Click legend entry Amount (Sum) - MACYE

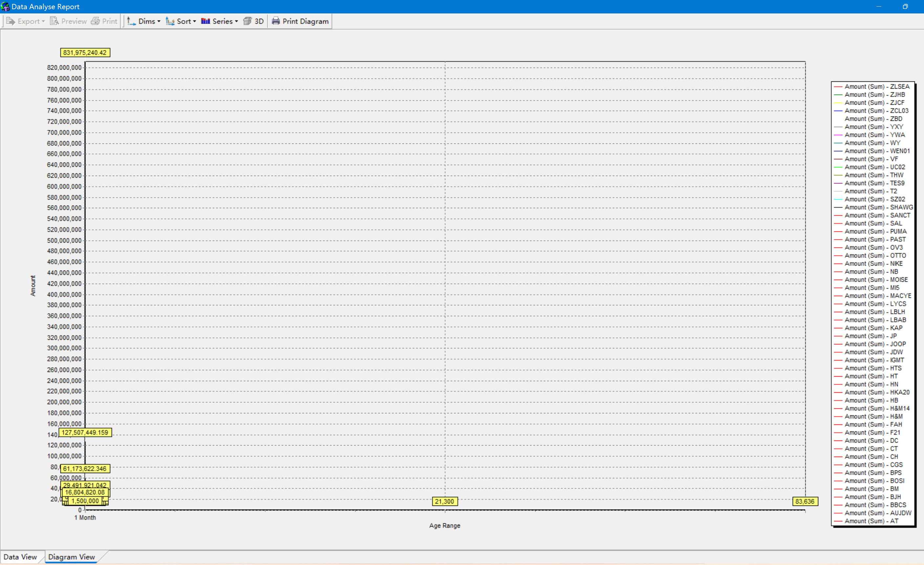[873, 296]
